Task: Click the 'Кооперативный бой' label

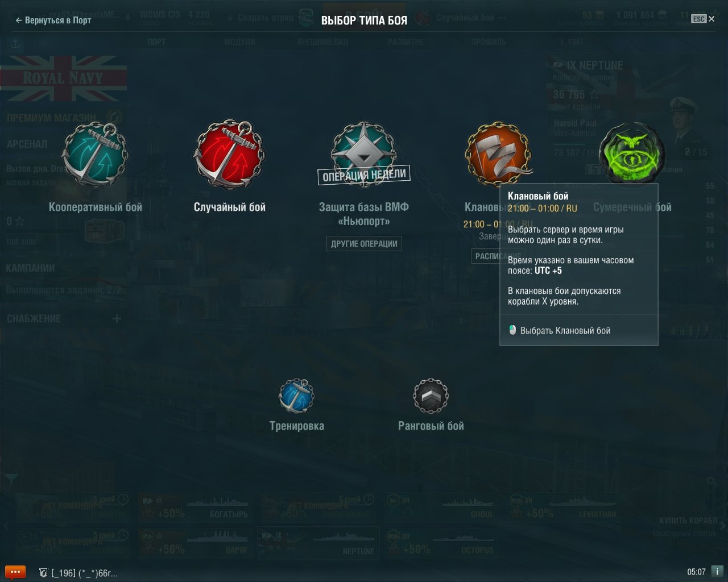Action: pyautogui.click(x=96, y=207)
